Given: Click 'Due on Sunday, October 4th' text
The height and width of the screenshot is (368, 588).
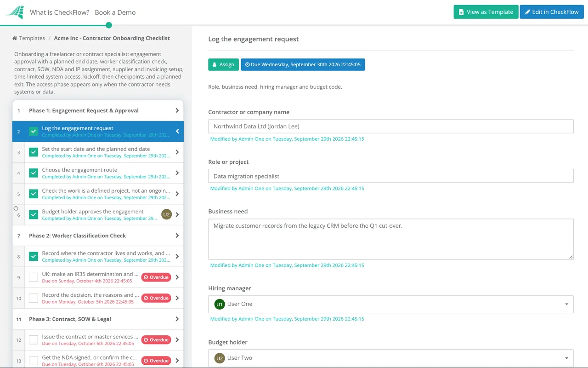Looking at the screenshot, I should [x=87, y=281].
